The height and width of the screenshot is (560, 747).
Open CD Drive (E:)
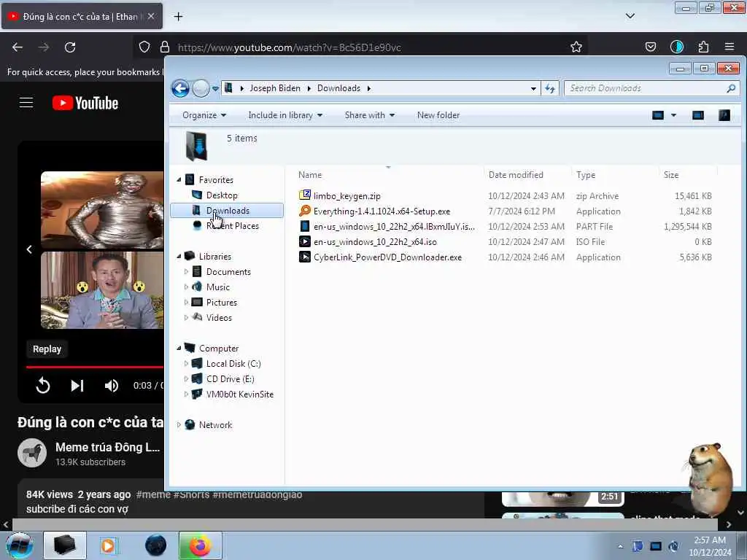click(230, 379)
